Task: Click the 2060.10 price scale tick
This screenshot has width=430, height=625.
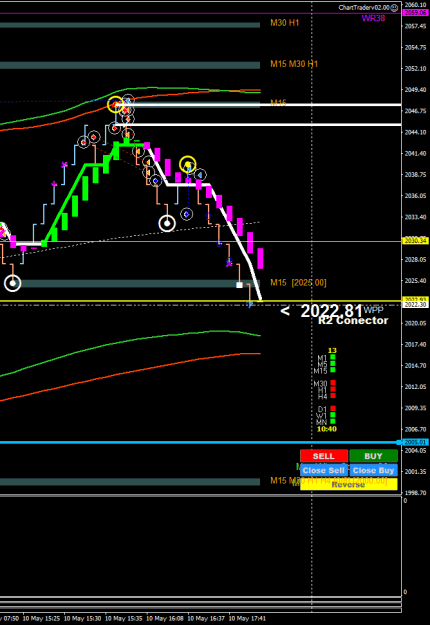Action: pyautogui.click(x=416, y=5)
